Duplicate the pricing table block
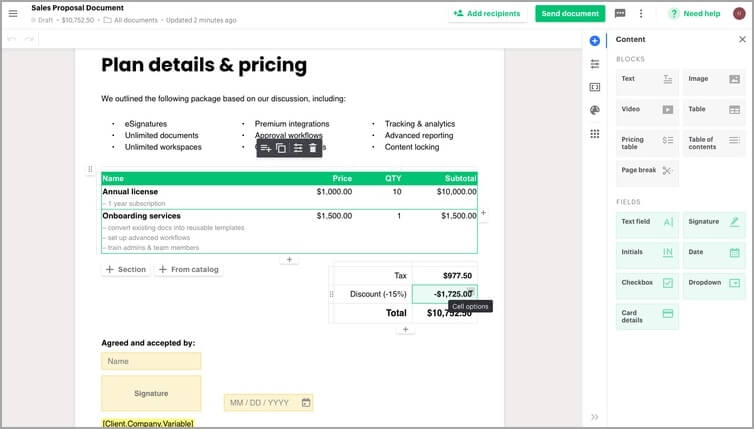Viewport: 754px width, 429px height. pos(281,148)
